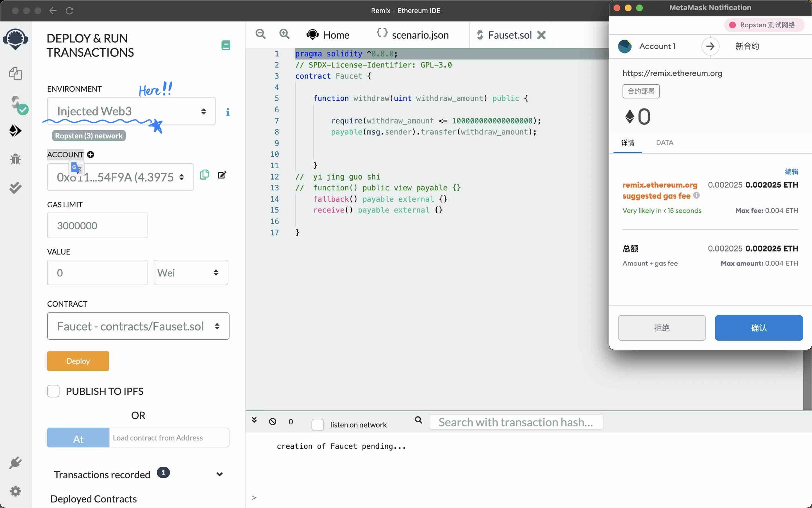Click the GAS LIMIT input field

coord(97,225)
